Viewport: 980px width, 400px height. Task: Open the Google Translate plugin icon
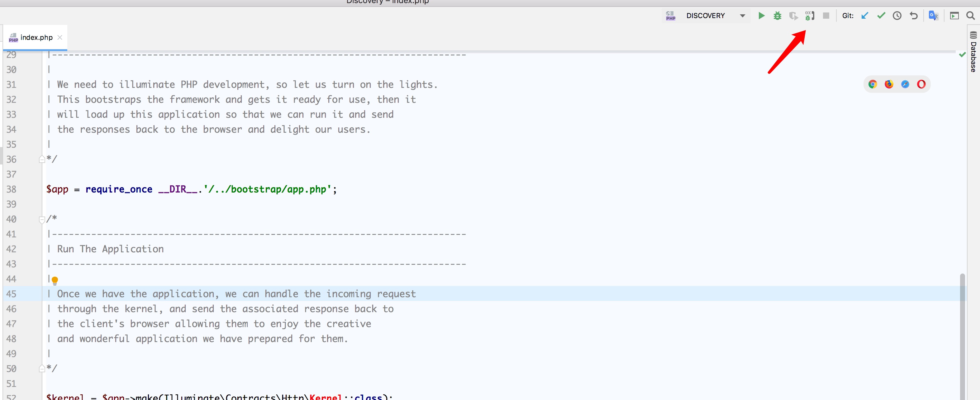point(933,16)
